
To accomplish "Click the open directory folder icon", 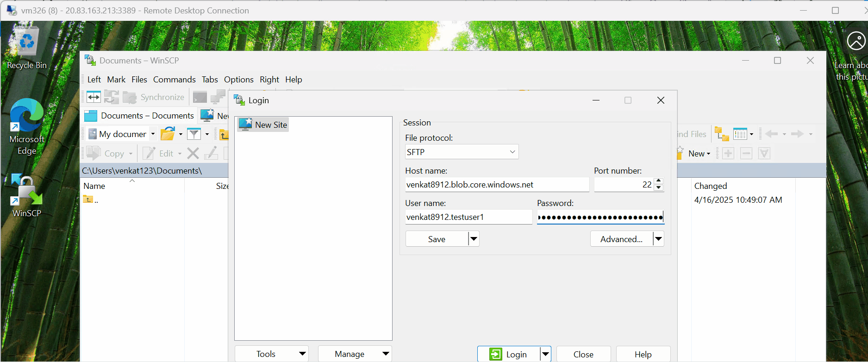I will pyautogui.click(x=168, y=134).
